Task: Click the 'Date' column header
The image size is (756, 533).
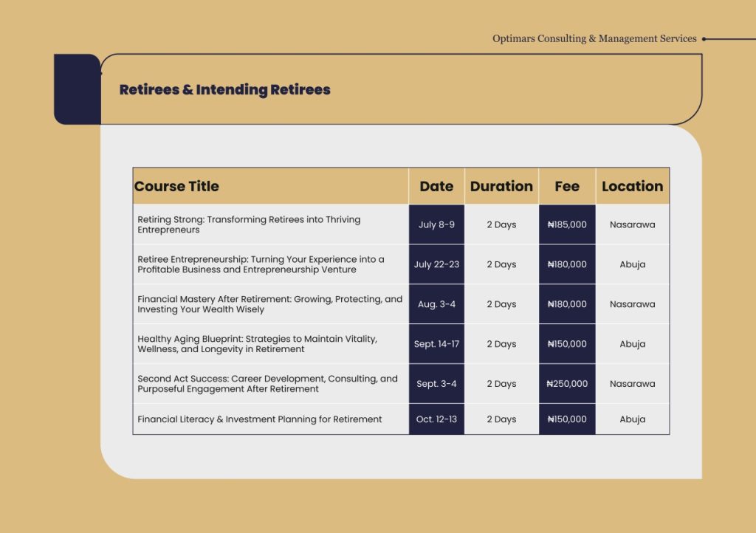Action: 436,187
